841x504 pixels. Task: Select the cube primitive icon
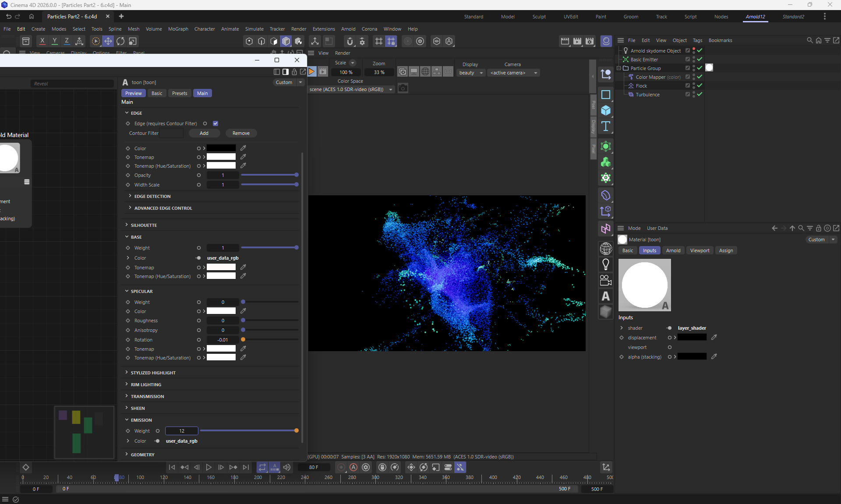click(606, 110)
